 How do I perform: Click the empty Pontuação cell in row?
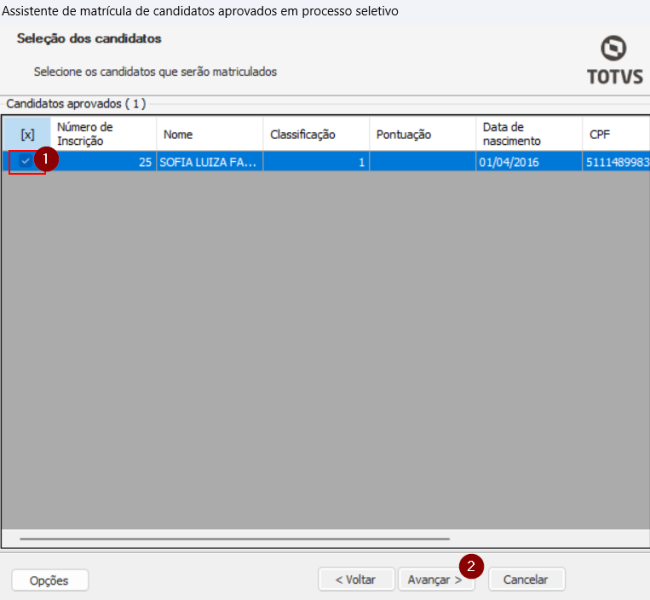[422, 161]
